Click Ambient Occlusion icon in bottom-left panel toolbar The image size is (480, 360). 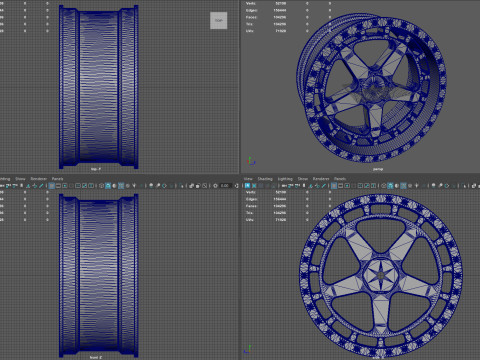tap(151, 186)
